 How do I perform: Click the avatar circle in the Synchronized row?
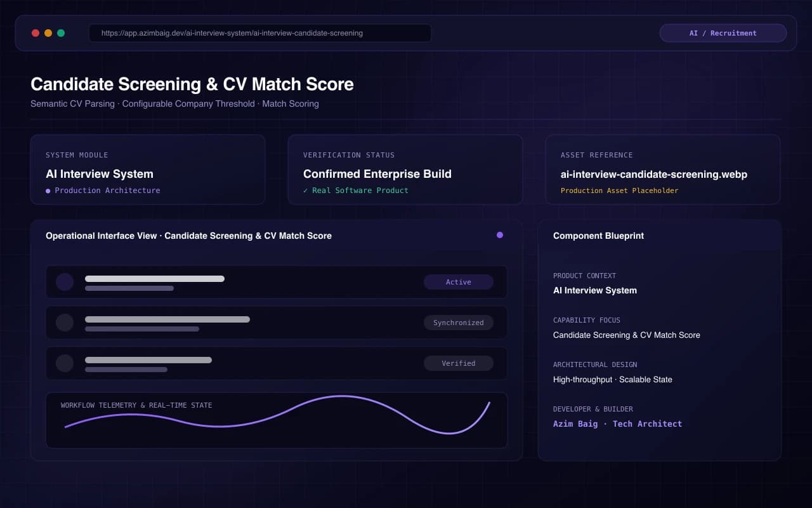(x=65, y=323)
